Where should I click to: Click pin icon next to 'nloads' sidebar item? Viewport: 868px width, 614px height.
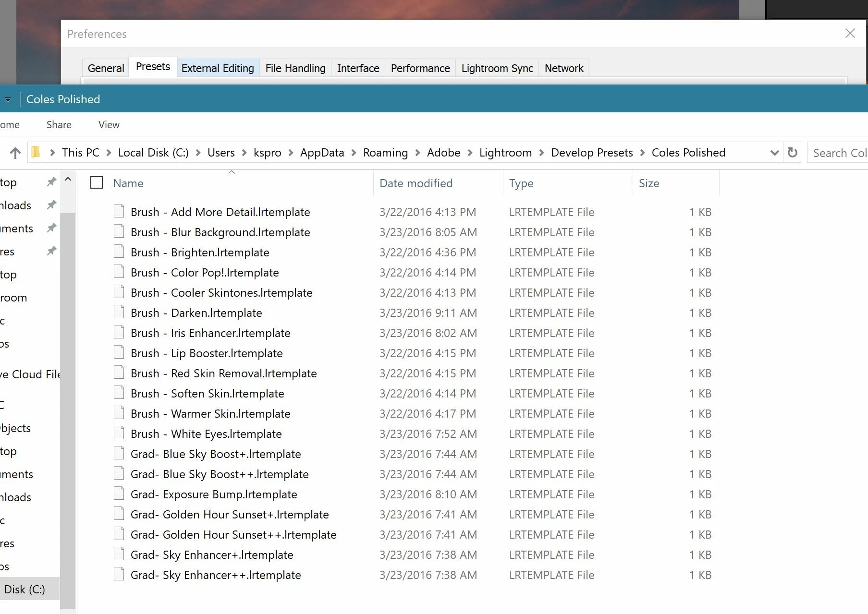[51, 205]
